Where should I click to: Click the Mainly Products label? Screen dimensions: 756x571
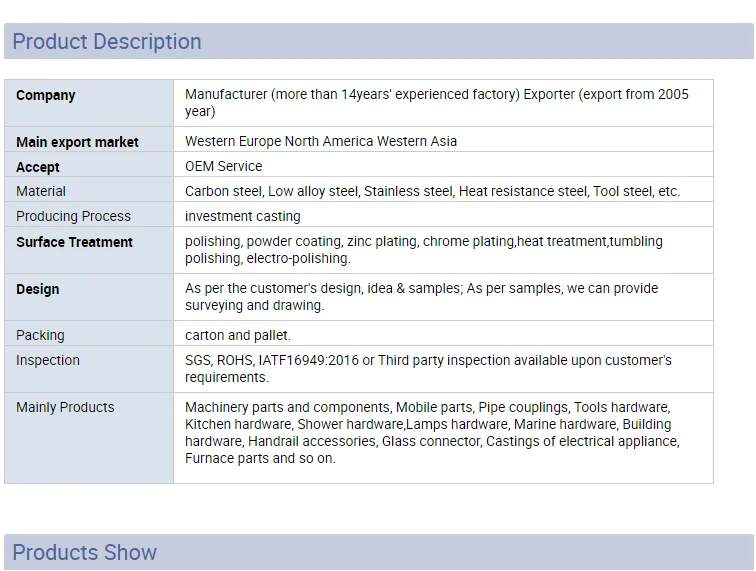click(x=65, y=407)
